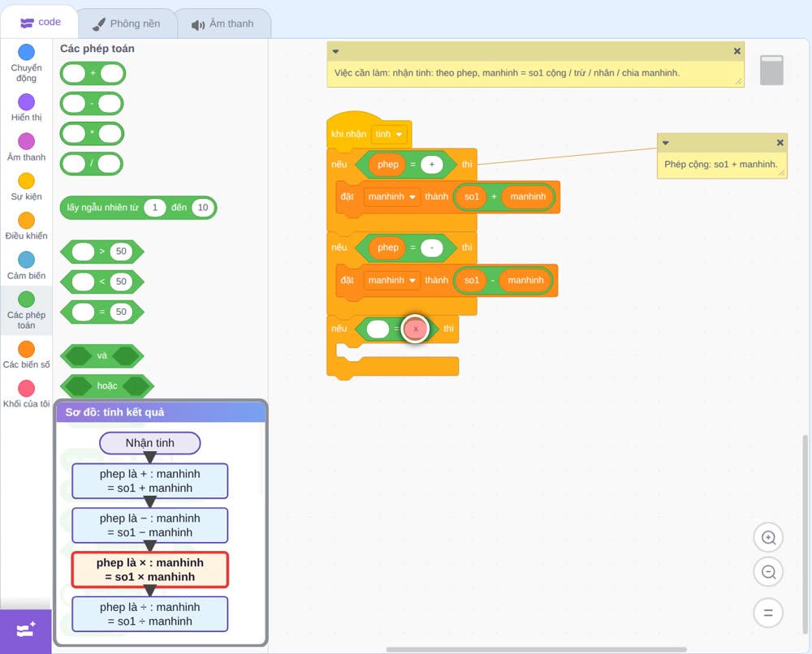
Task: Zoom out of the workspace
Action: 768,572
